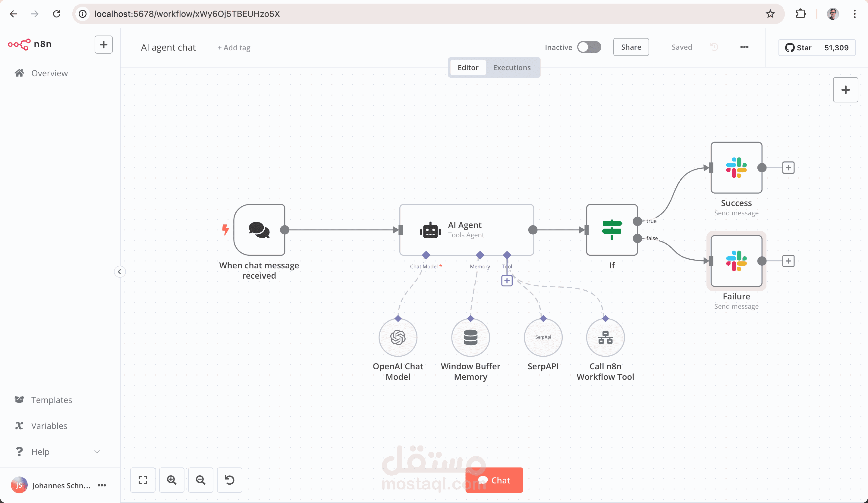The image size is (868, 503).
Task: Click zoom out canvas button
Action: click(x=200, y=480)
